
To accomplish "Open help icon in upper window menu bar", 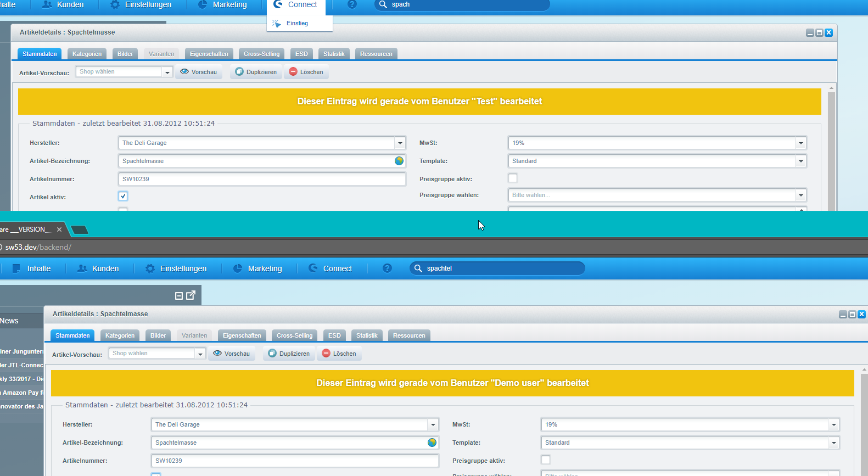I will pyautogui.click(x=352, y=4).
